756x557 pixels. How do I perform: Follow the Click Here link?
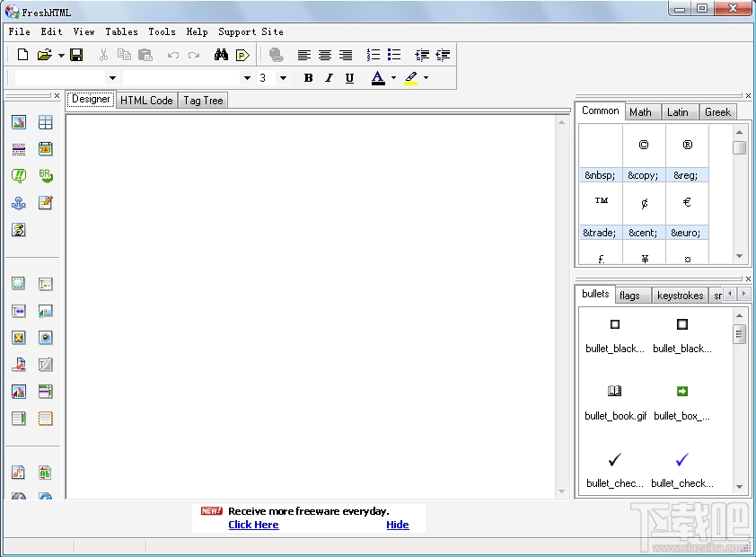click(x=253, y=525)
